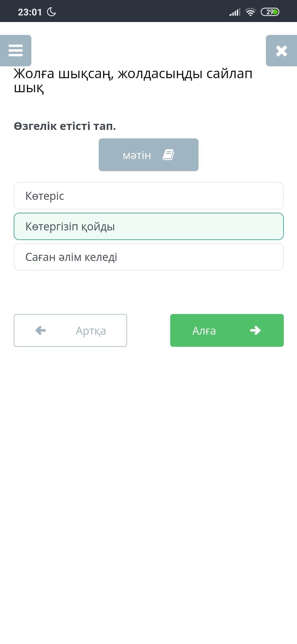Tap the lesson title Жолға шықсаң heading
This screenshot has width=297, height=644.
133,81
